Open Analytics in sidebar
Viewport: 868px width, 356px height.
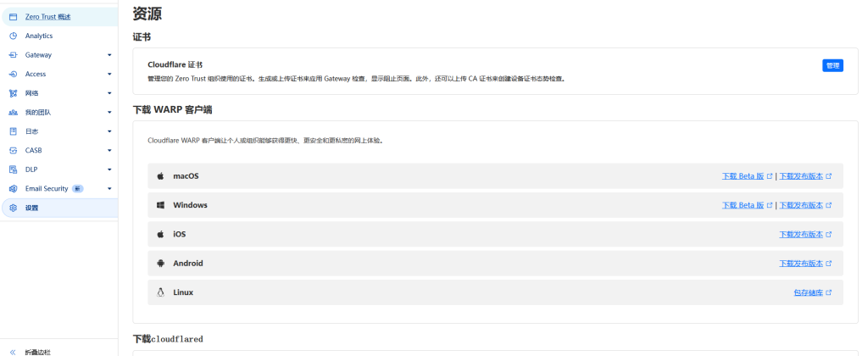tap(39, 36)
